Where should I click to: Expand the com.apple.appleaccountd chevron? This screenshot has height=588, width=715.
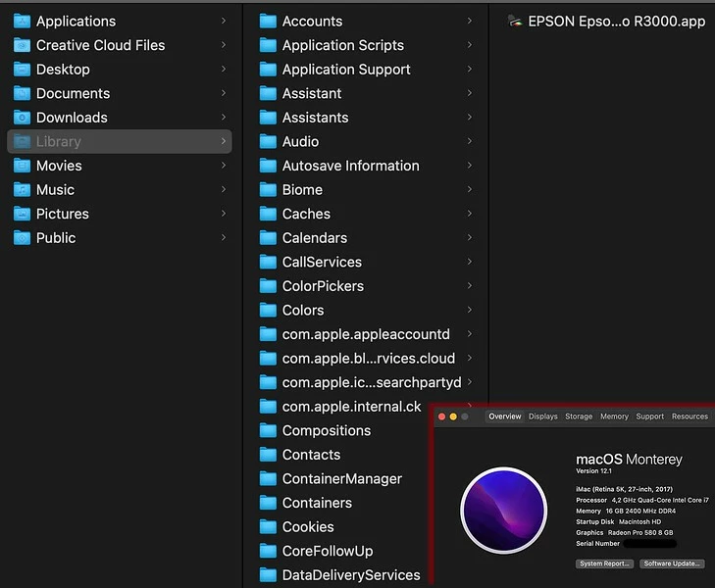pos(470,334)
